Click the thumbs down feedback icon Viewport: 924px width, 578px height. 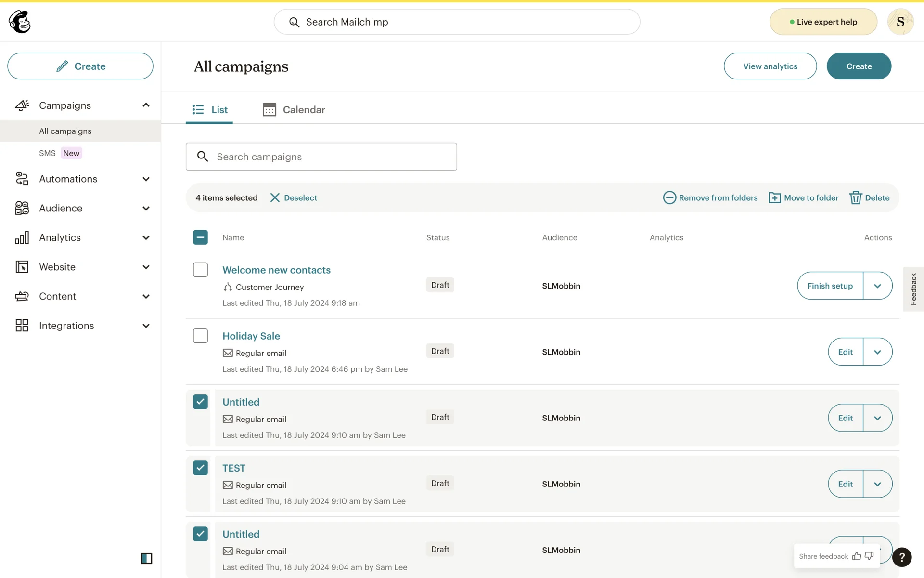click(869, 556)
